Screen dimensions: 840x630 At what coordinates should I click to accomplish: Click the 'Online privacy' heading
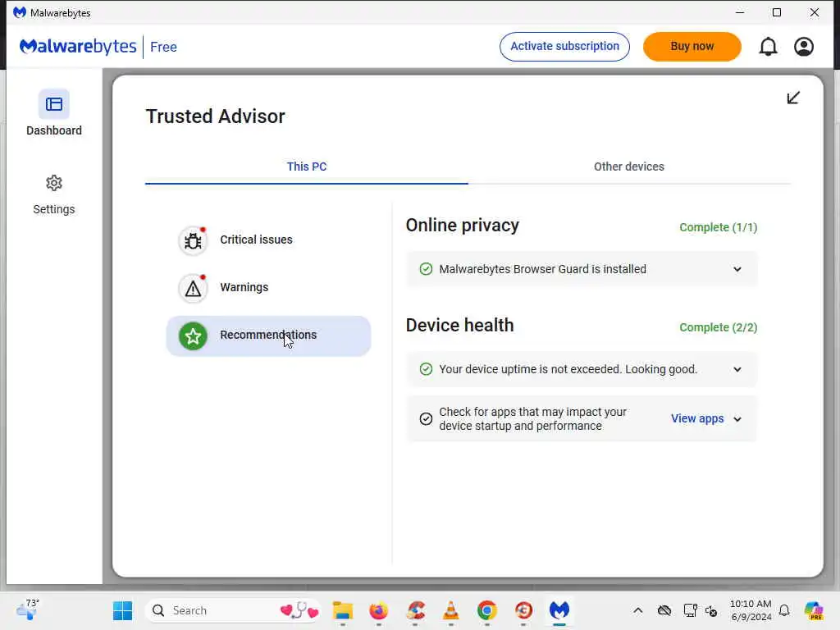coord(463,226)
